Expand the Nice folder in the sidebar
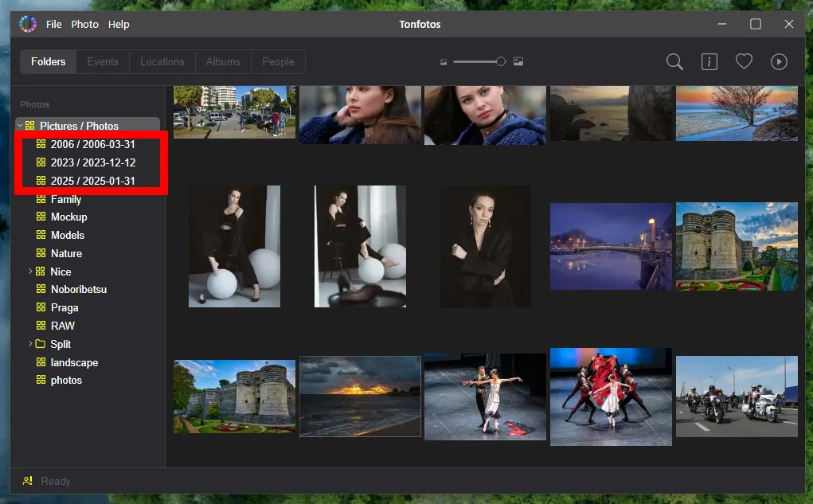This screenshot has width=813, height=504. [30, 271]
